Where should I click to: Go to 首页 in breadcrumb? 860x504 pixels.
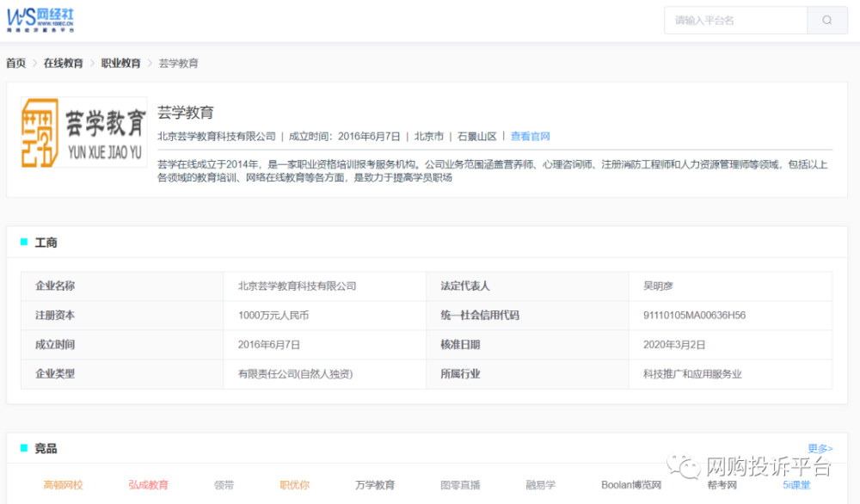(x=15, y=64)
